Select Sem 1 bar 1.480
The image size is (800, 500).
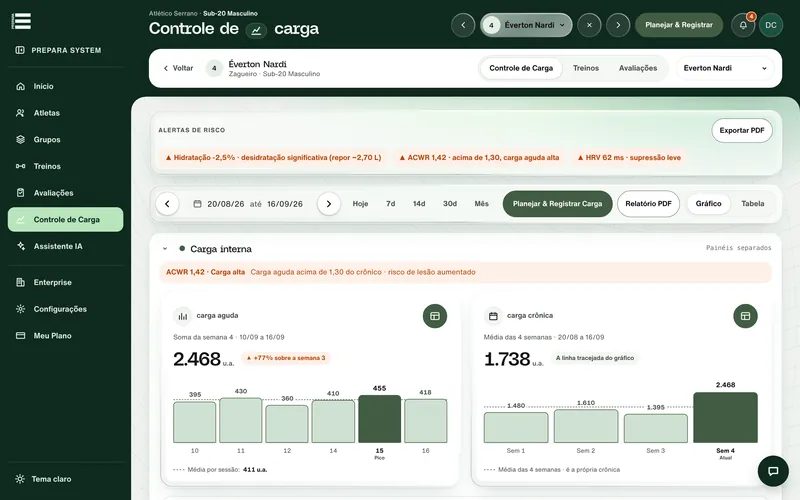(516, 428)
